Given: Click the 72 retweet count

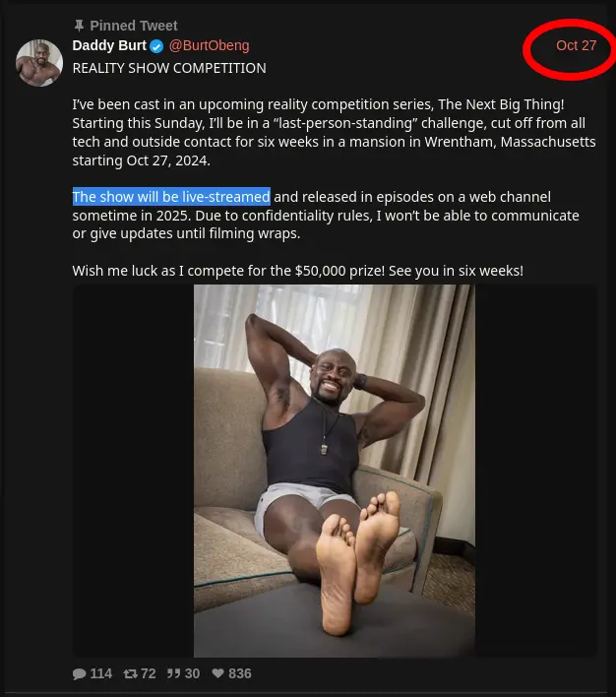Looking at the screenshot, I should 149,674.
